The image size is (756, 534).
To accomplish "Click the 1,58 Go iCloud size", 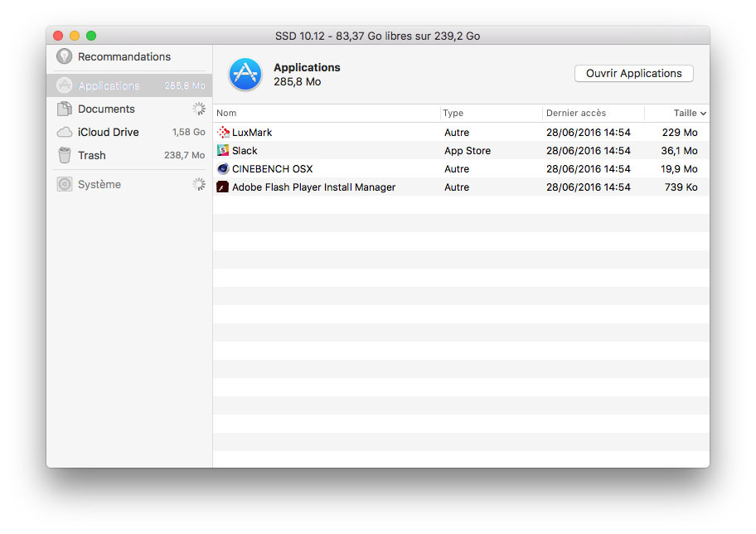I will 188,132.
